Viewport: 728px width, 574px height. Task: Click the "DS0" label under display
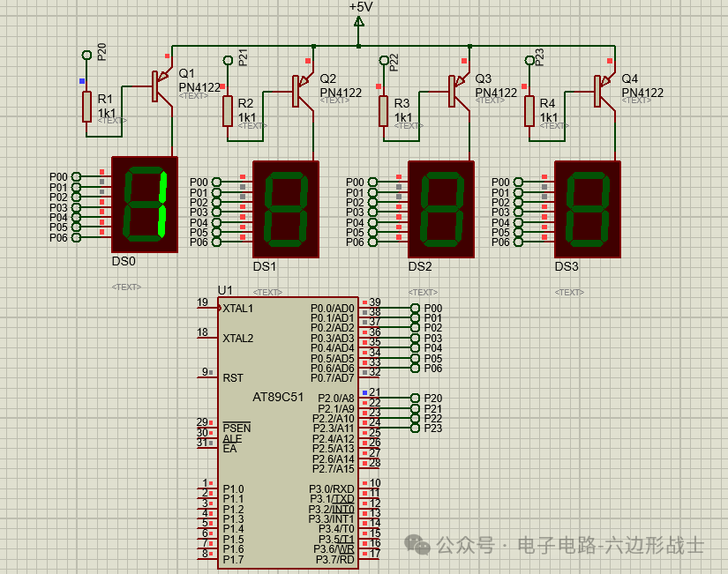(124, 261)
